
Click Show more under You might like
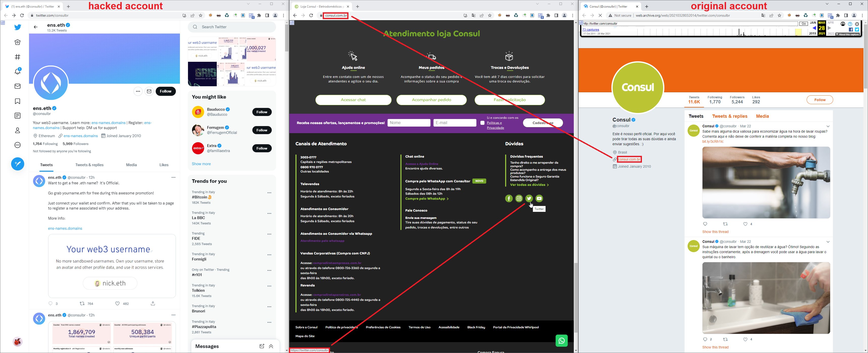tap(201, 164)
